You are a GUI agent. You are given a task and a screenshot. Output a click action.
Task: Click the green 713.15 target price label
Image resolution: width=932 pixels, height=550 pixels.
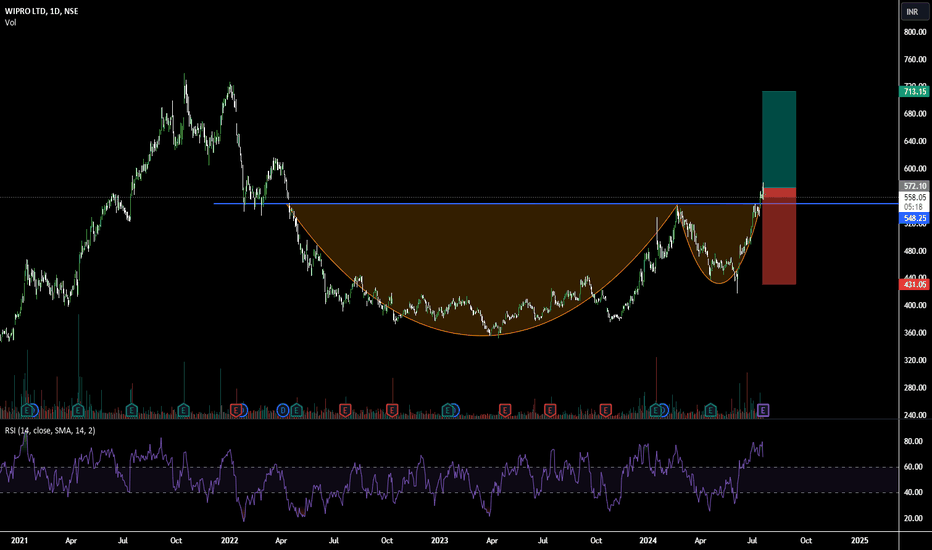coord(914,91)
